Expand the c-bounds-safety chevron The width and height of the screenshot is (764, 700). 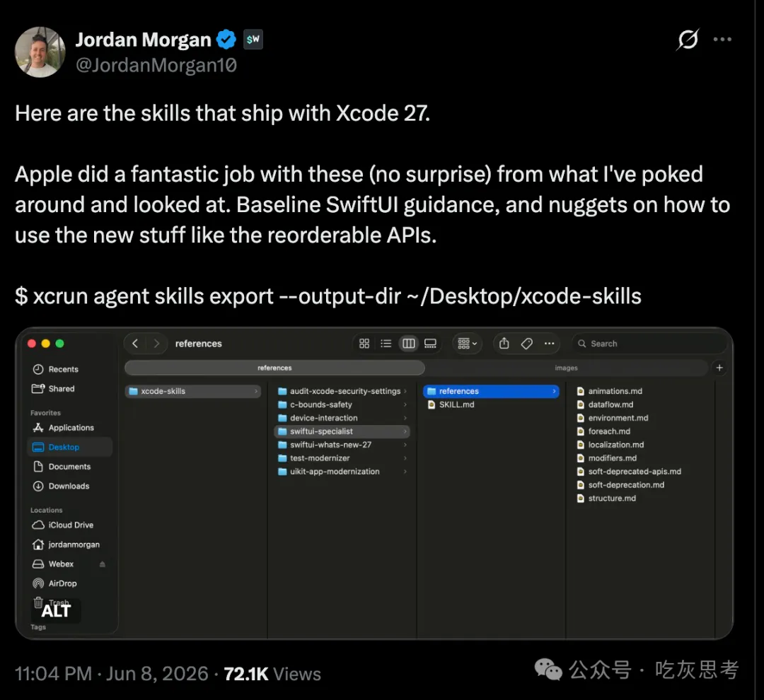click(x=405, y=404)
